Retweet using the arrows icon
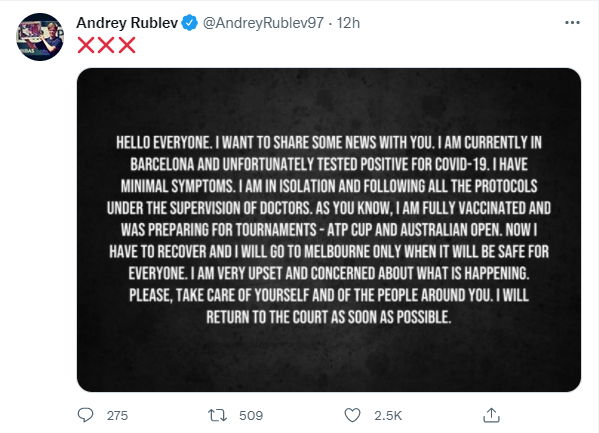The height and width of the screenshot is (433, 599). point(217,415)
